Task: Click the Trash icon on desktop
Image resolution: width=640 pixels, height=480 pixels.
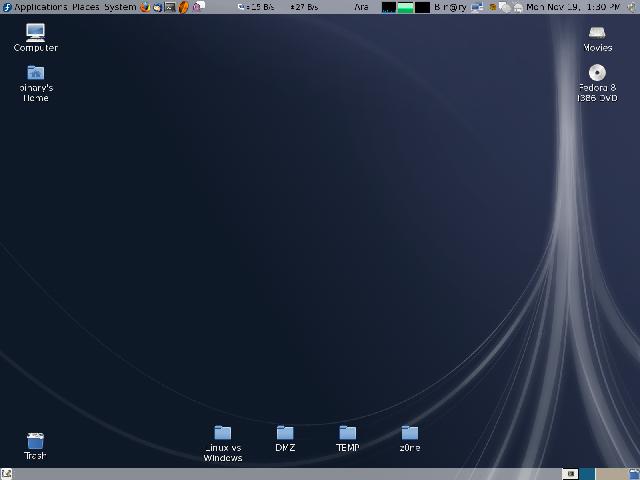Action: click(x=35, y=441)
